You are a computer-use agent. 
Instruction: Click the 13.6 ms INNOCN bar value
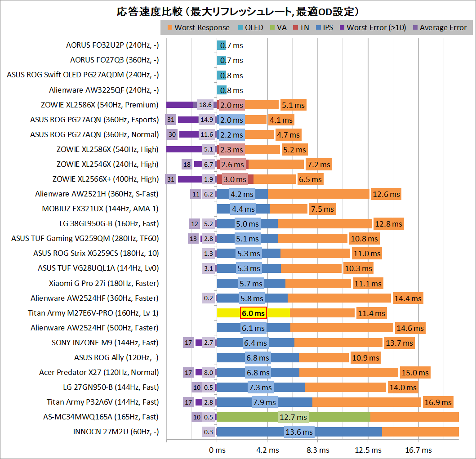click(299, 432)
